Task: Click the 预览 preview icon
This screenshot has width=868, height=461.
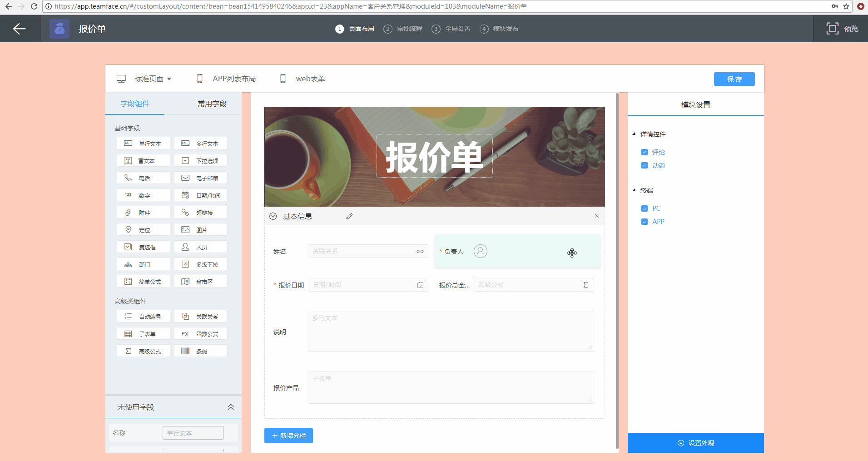Action: tap(832, 29)
